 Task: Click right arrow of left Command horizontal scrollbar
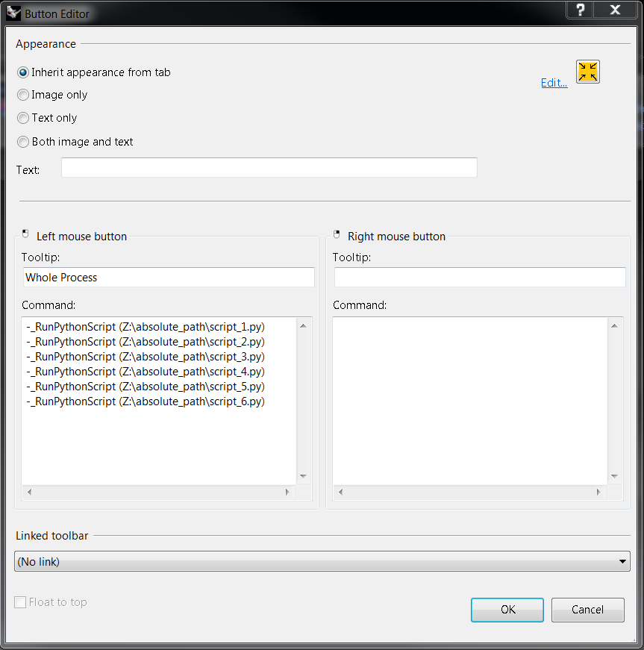click(287, 492)
